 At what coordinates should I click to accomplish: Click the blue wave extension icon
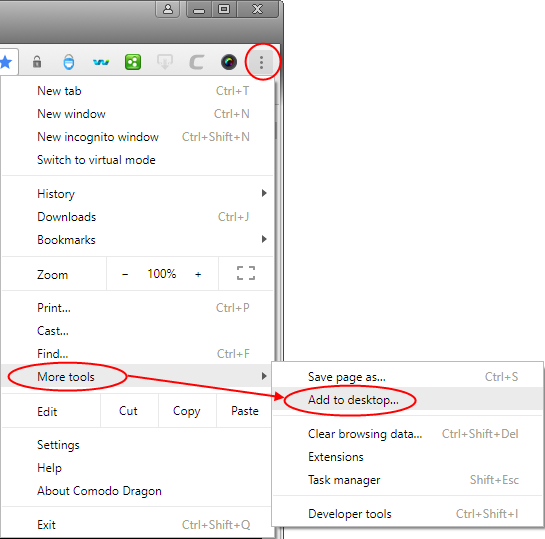pyautogui.click(x=101, y=63)
